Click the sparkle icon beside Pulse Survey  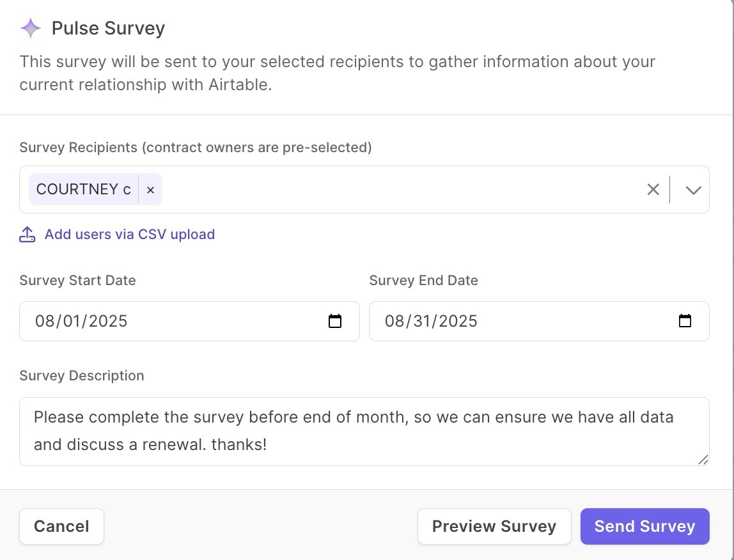click(31, 29)
